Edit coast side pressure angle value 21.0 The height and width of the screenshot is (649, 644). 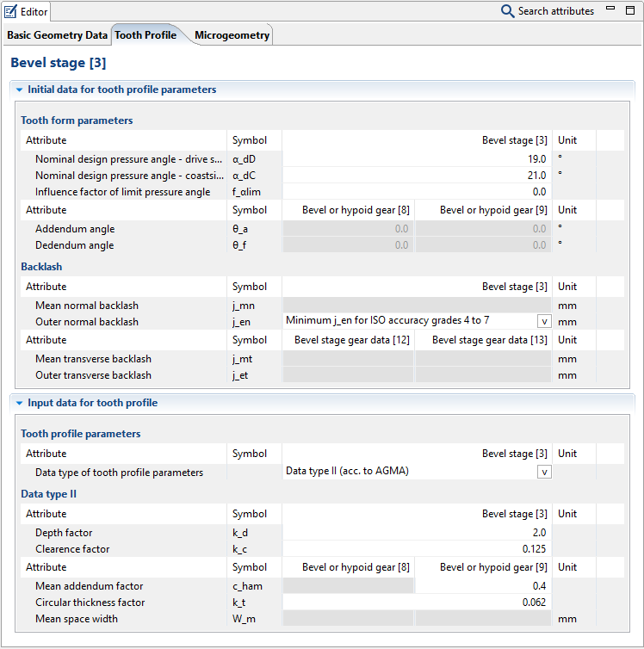coord(417,176)
